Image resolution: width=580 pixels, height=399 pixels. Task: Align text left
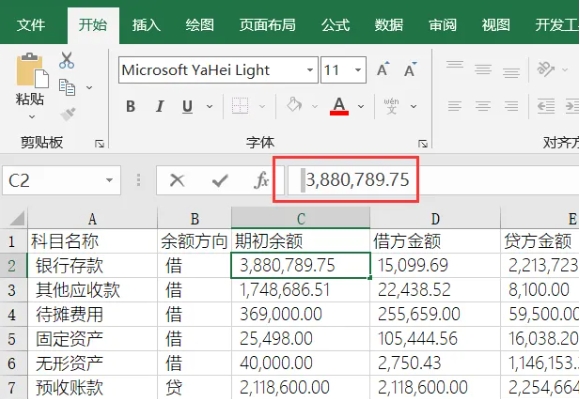[x=455, y=106]
